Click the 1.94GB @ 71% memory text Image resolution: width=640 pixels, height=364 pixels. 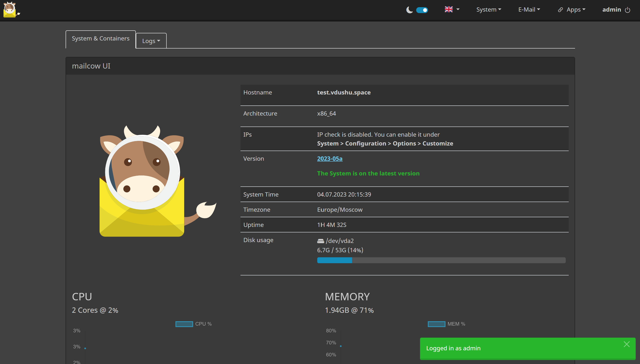click(349, 310)
